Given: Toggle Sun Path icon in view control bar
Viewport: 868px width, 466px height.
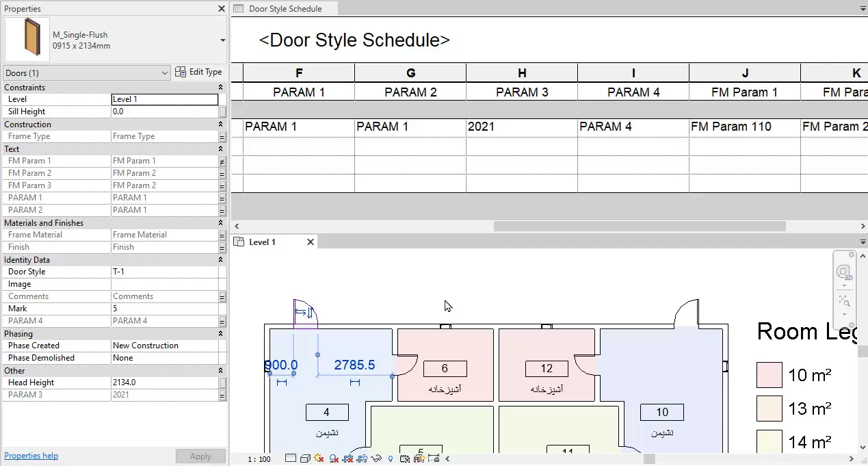Looking at the screenshot, I should 319,458.
